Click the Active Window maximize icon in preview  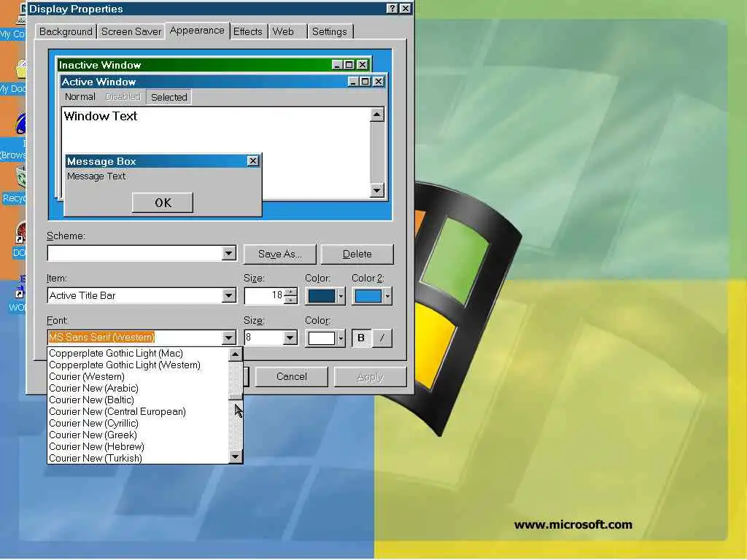point(365,82)
